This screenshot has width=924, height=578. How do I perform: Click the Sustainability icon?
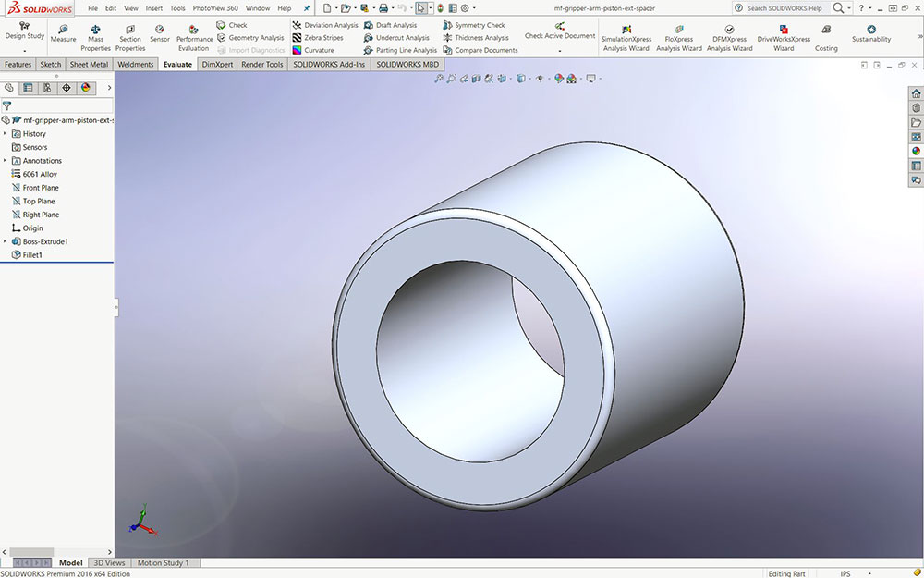tap(871, 34)
